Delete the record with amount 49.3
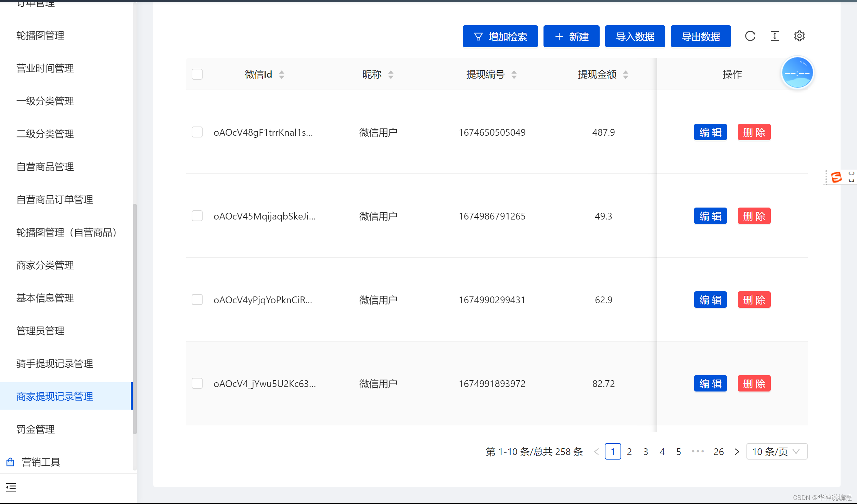The height and width of the screenshot is (504, 857). pos(754,216)
